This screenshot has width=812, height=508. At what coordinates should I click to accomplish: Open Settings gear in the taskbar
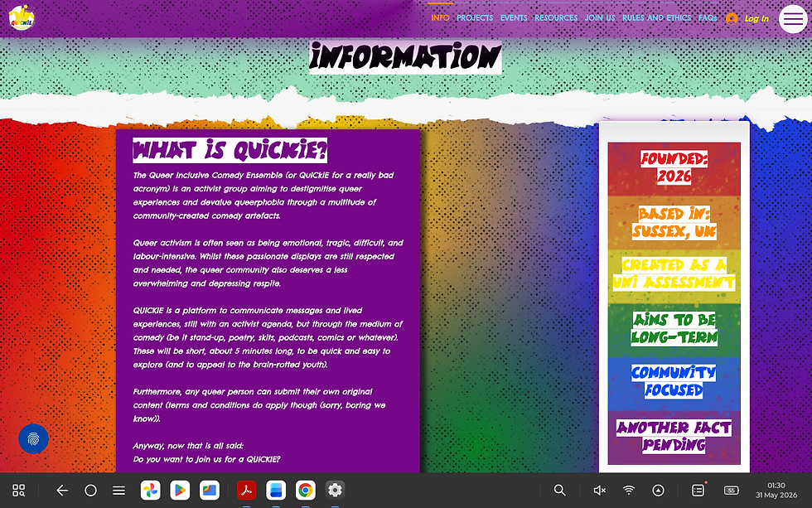(x=335, y=490)
